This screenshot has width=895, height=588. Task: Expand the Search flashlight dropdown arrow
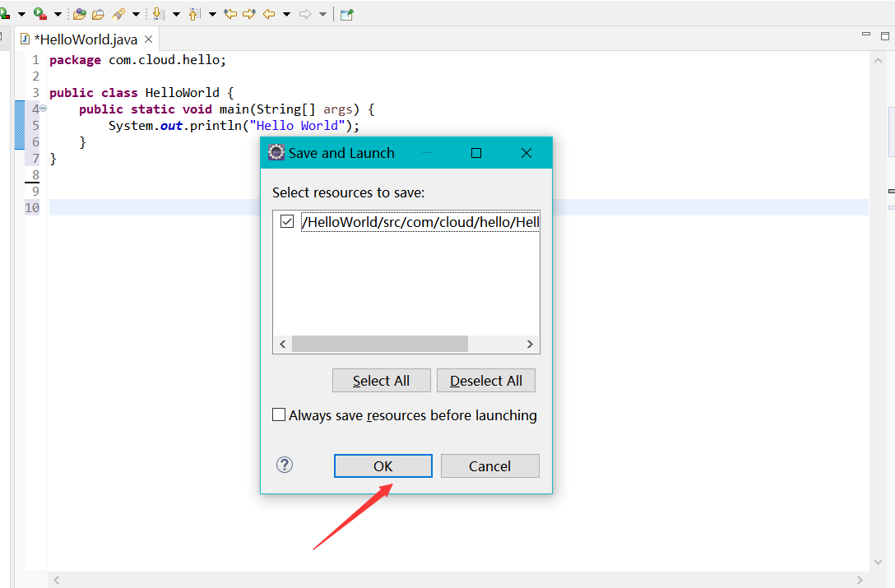(x=136, y=14)
